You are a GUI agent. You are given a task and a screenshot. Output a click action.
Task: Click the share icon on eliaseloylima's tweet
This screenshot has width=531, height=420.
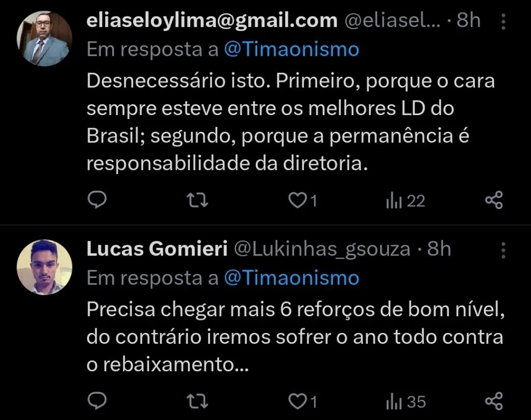coord(494,200)
